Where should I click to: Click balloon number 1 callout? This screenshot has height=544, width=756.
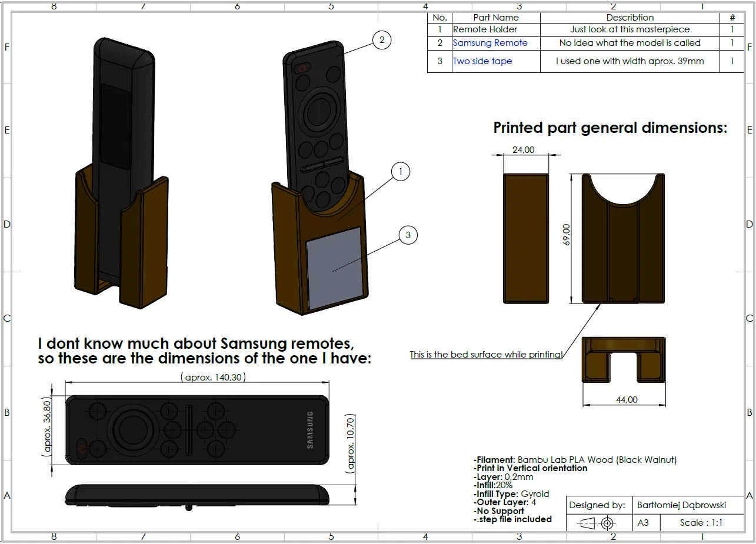(x=401, y=172)
